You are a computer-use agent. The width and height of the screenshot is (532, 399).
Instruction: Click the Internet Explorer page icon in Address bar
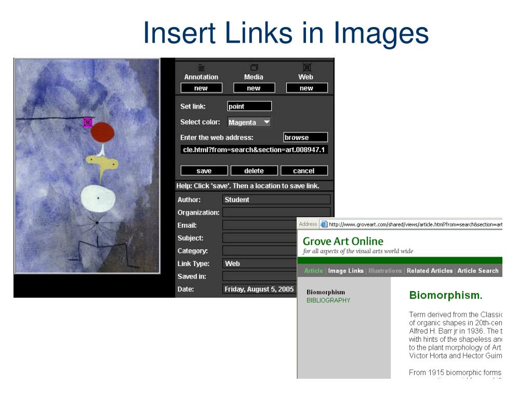click(x=324, y=224)
